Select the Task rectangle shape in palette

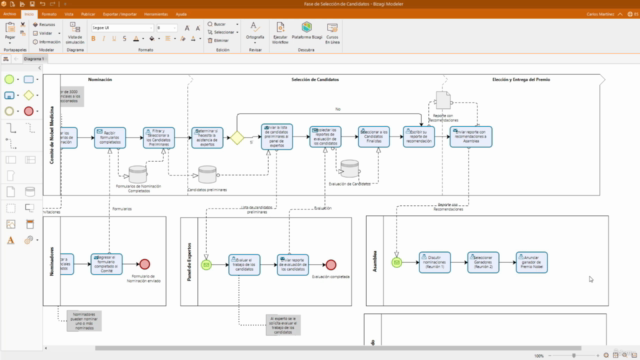pyautogui.click(x=29, y=79)
